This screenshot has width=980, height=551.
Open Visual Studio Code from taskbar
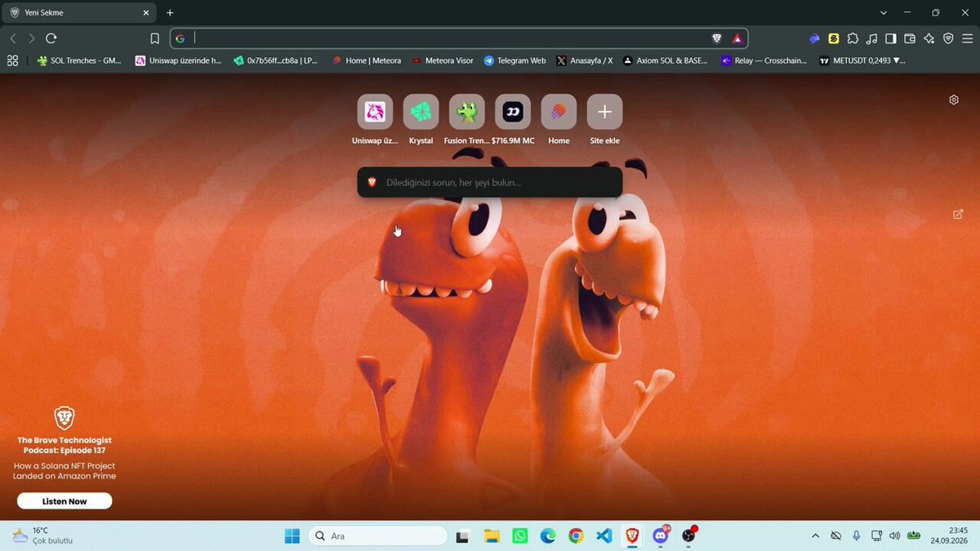(x=604, y=536)
